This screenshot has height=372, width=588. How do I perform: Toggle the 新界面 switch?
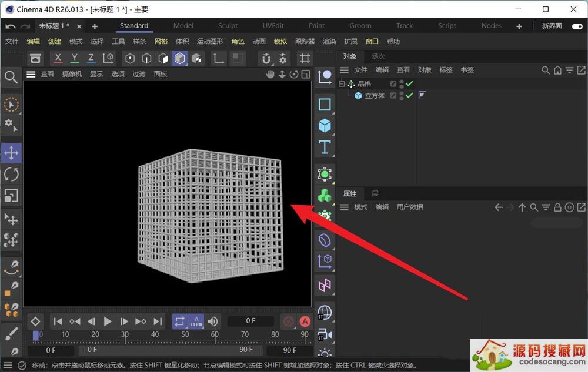click(x=577, y=26)
